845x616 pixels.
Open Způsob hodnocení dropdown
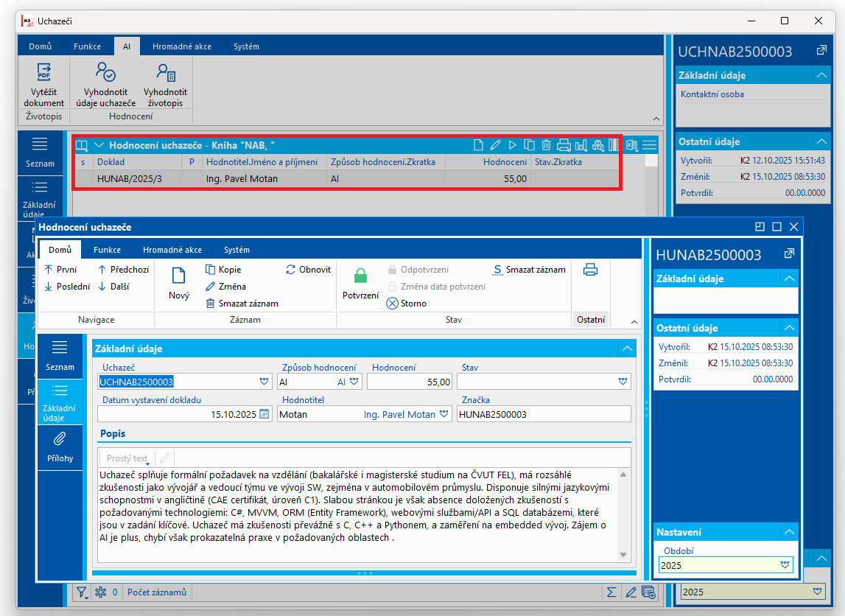354,382
